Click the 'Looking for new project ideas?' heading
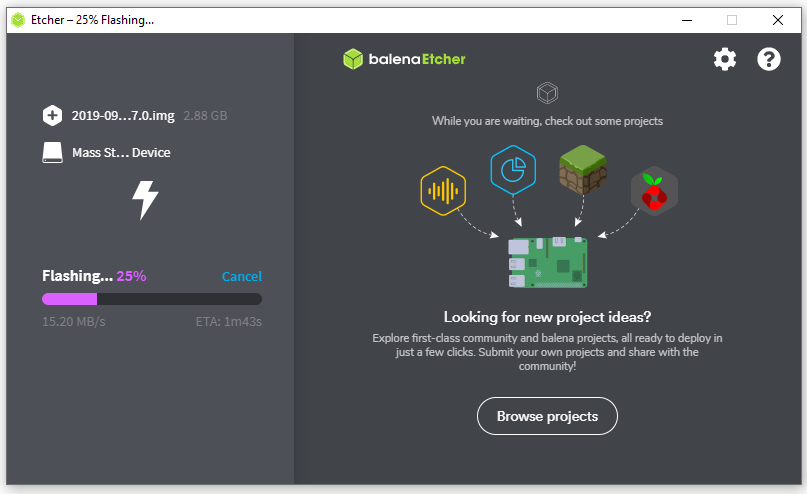The height and width of the screenshot is (494, 807). point(547,317)
